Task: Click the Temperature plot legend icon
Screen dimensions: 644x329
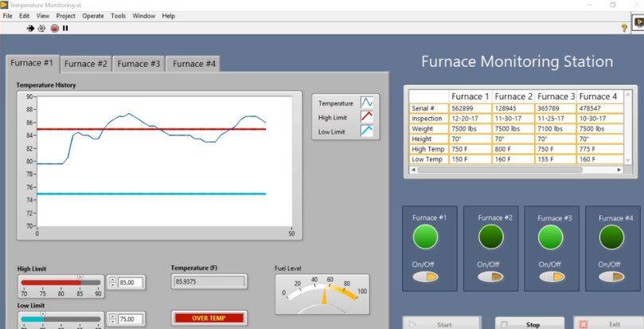Action: point(367,103)
